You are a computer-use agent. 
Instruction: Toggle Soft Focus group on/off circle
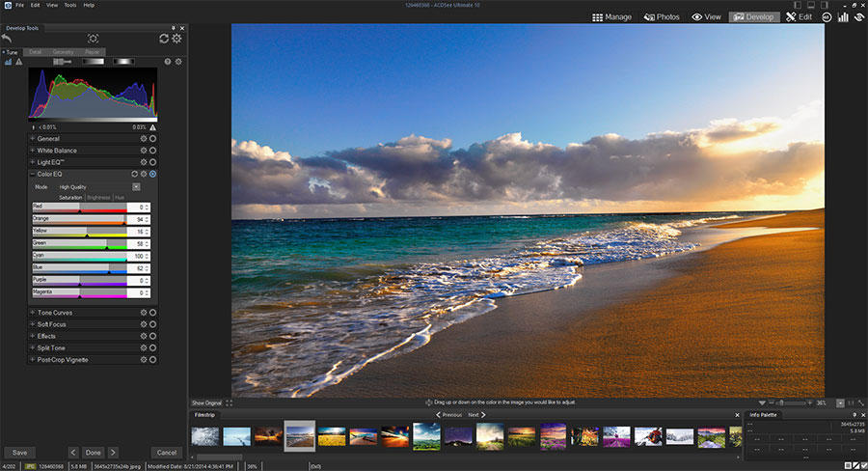(152, 324)
